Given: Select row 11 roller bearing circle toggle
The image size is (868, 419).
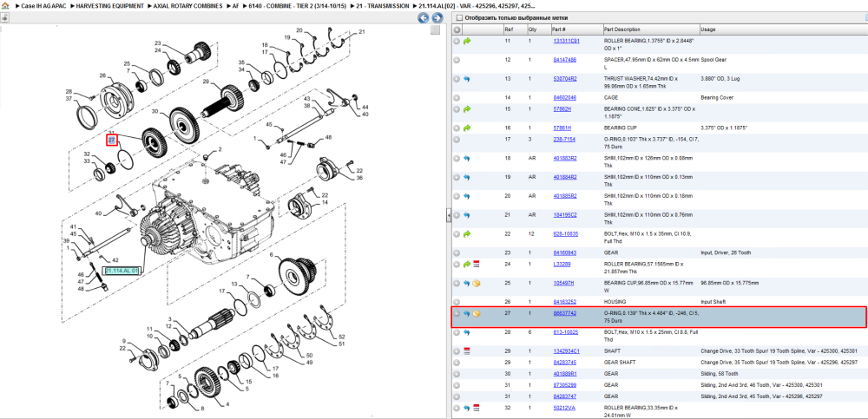Looking at the screenshot, I should click(457, 41).
